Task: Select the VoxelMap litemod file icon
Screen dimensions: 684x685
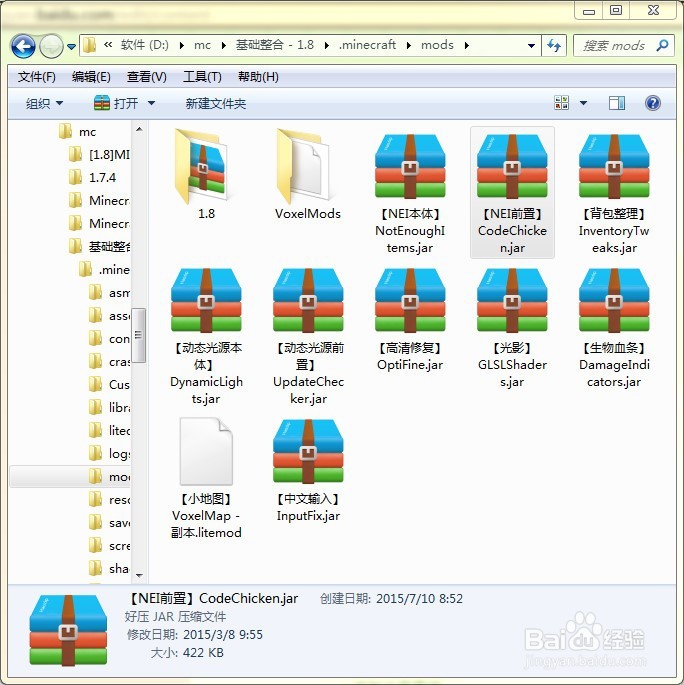Action: [206, 451]
